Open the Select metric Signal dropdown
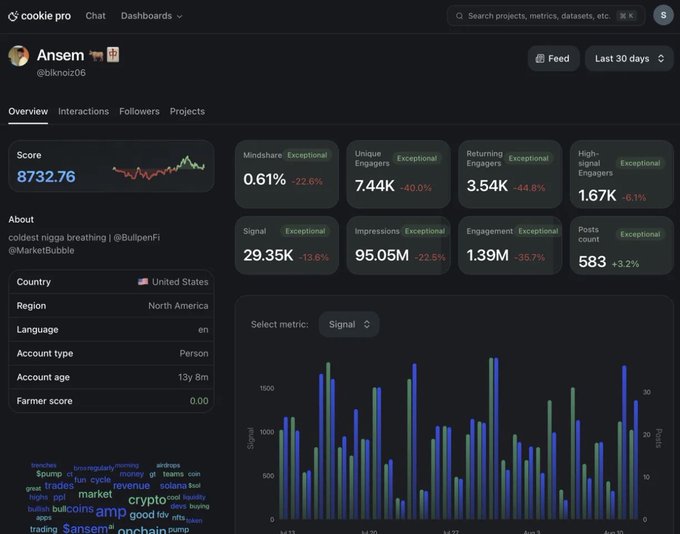Viewport: 680px width, 534px height. tap(349, 324)
